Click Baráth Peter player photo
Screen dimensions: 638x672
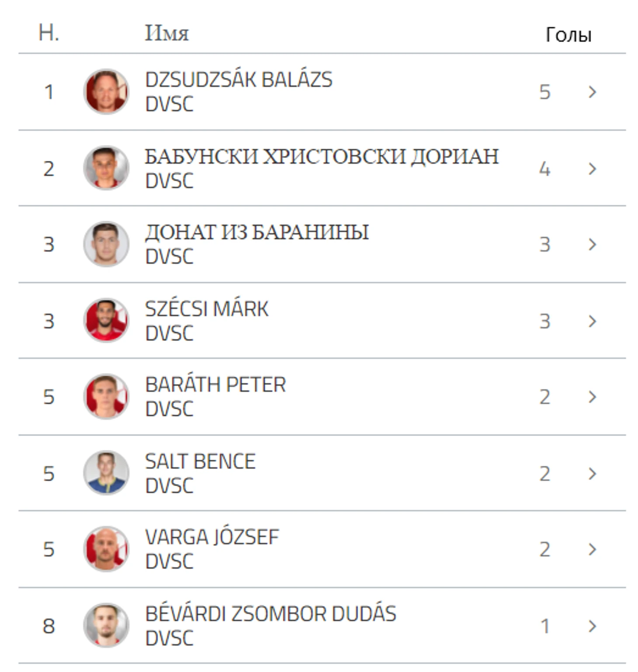pyautogui.click(x=106, y=397)
